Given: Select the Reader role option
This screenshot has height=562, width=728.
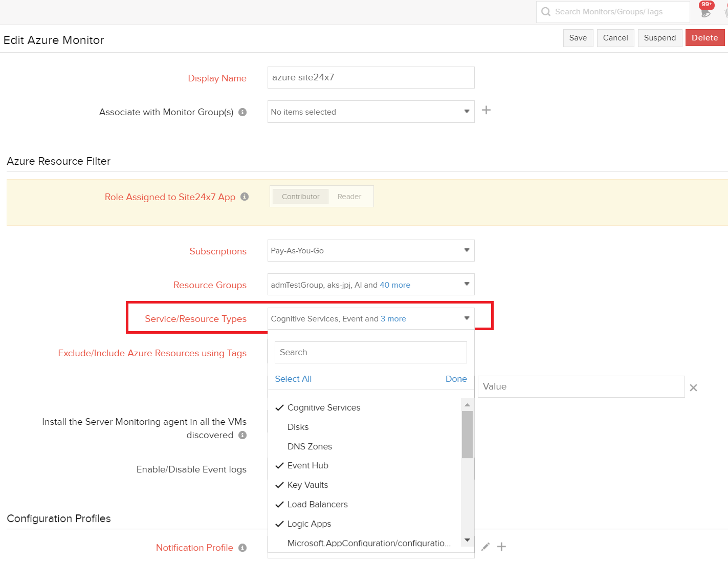Looking at the screenshot, I should [x=349, y=197].
